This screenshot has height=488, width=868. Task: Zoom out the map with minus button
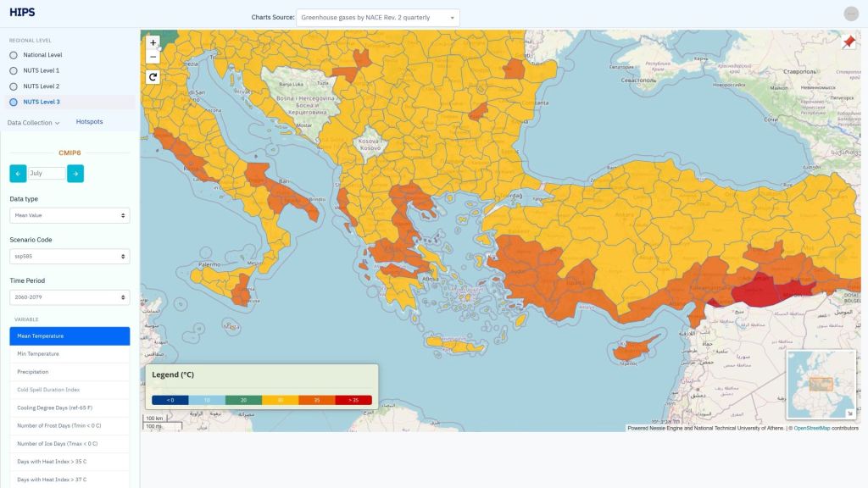point(153,57)
